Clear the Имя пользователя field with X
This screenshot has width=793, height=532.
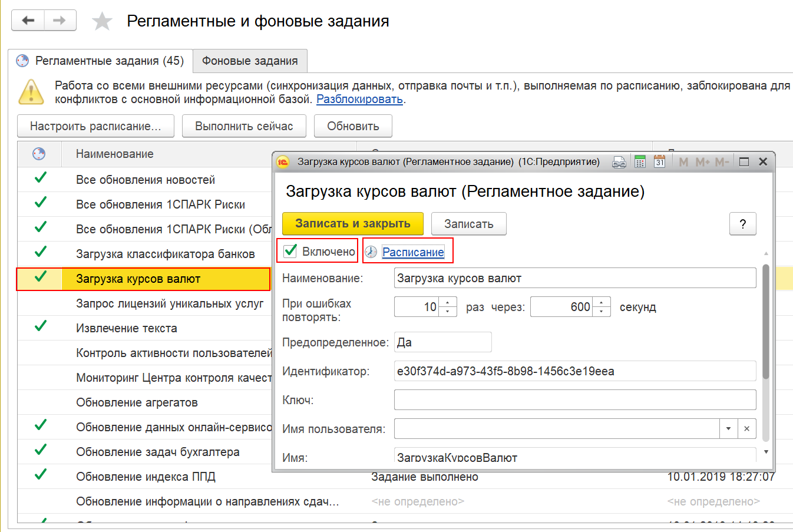point(746,429)
